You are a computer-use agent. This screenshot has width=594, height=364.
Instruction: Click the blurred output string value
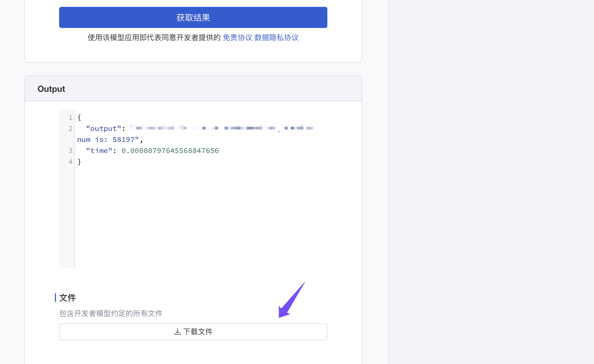(222, 128)
